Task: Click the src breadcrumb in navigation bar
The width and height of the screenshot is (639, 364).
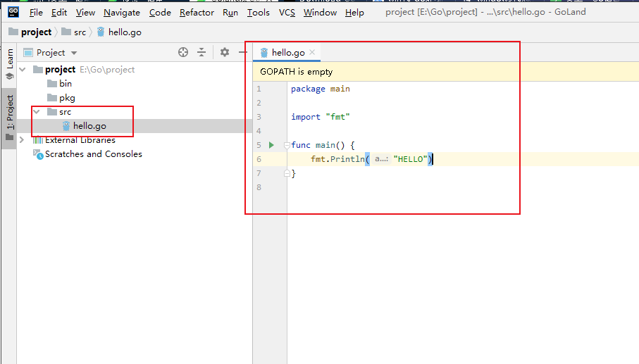Action: click(74, 32)
